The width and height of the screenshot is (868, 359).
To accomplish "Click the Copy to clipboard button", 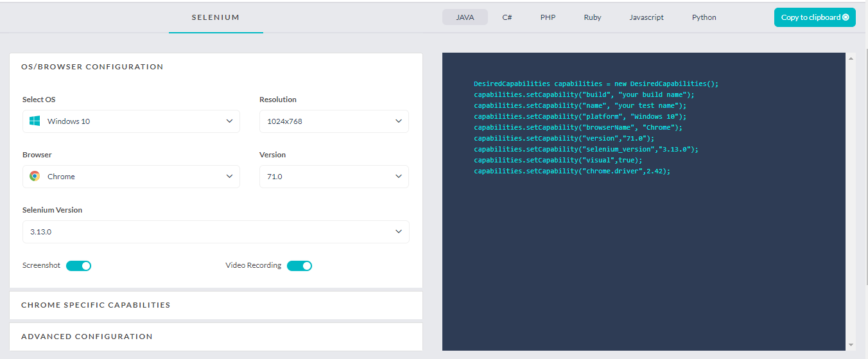I will 814,17.
